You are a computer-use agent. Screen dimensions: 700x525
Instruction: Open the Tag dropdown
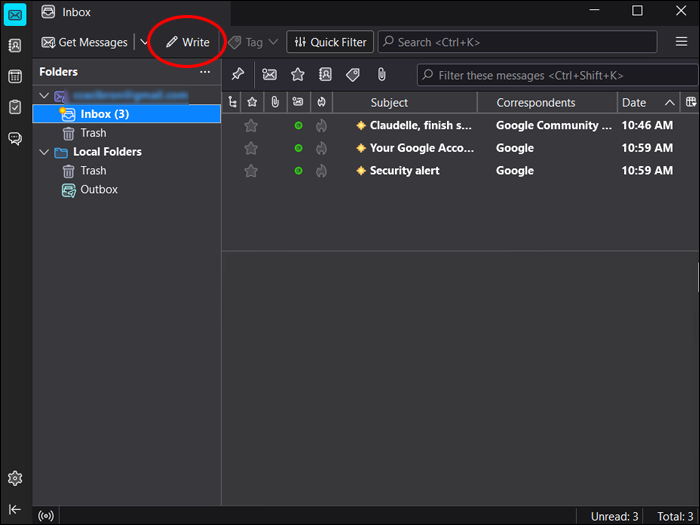coord(253,42)
